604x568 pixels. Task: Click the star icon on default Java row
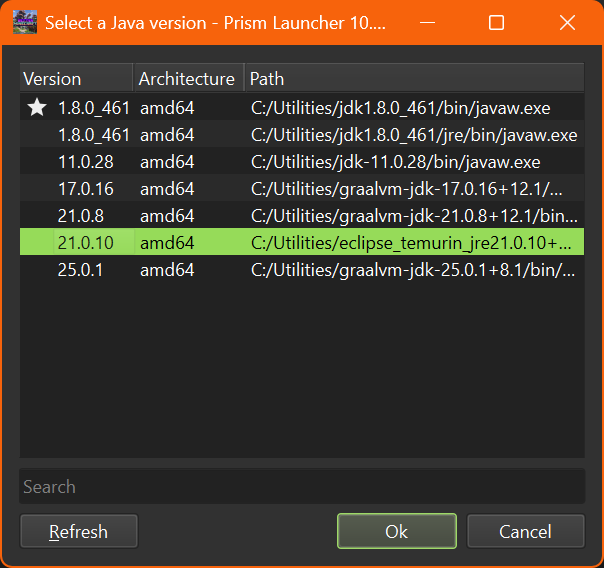point(37,108)
